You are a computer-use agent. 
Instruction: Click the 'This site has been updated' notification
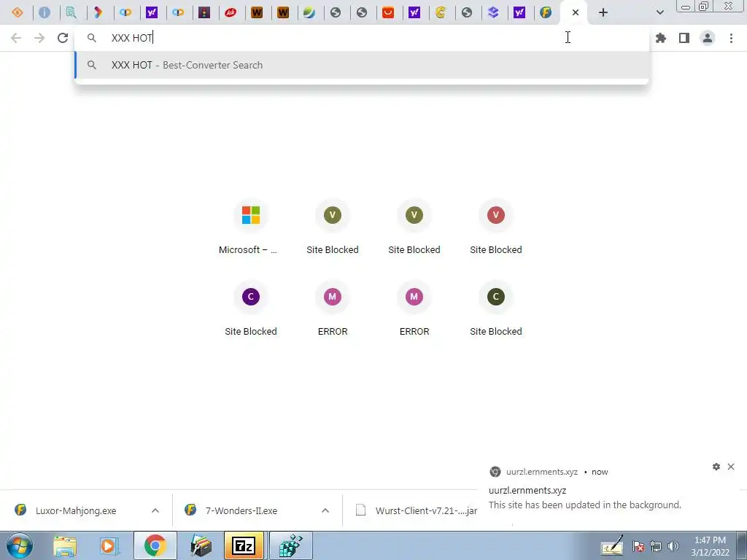click(x=584, y=505)
